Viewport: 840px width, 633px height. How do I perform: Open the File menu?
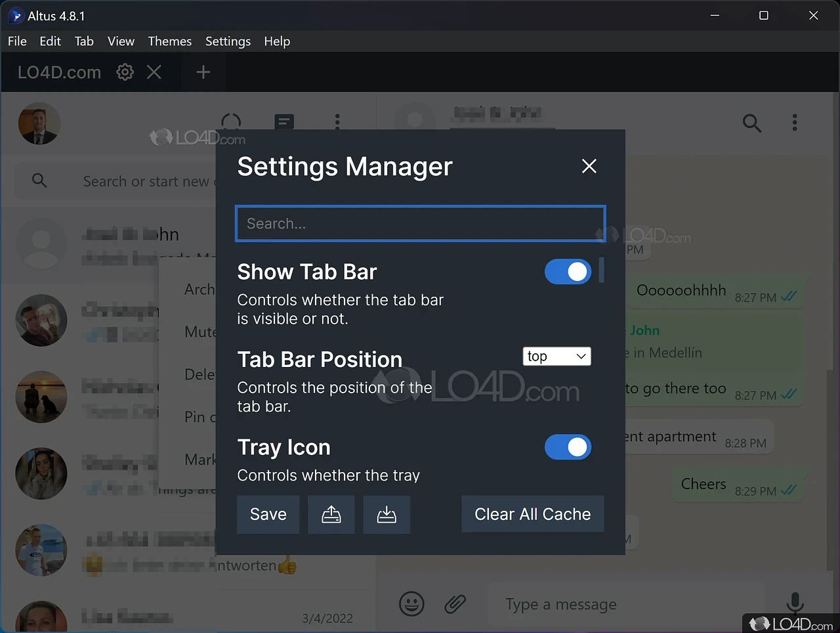[17, 41]
